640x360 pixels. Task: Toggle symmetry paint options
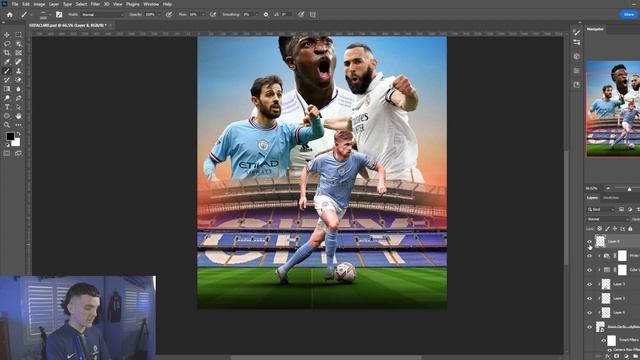pos(313,14)
